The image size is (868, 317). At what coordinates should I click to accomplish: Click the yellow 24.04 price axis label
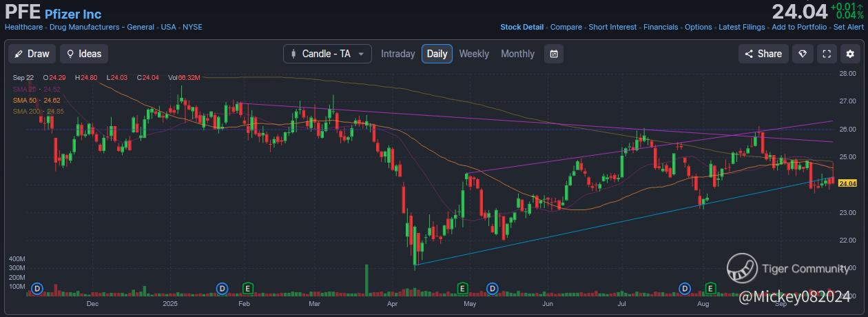coord(847,183)
